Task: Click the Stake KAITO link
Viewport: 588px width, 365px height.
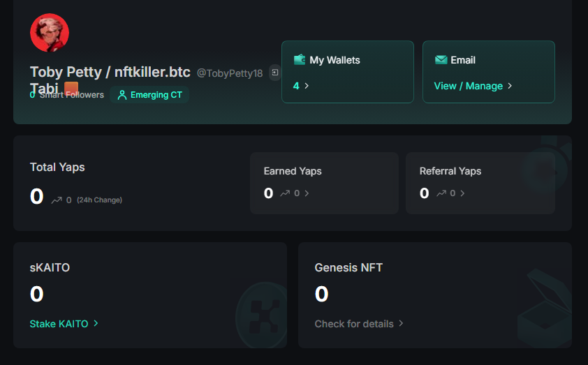Action: 59,324
